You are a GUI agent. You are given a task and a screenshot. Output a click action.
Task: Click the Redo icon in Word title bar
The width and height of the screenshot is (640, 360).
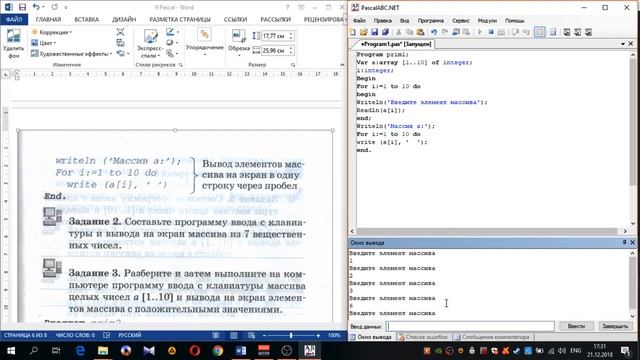[55, 7]
